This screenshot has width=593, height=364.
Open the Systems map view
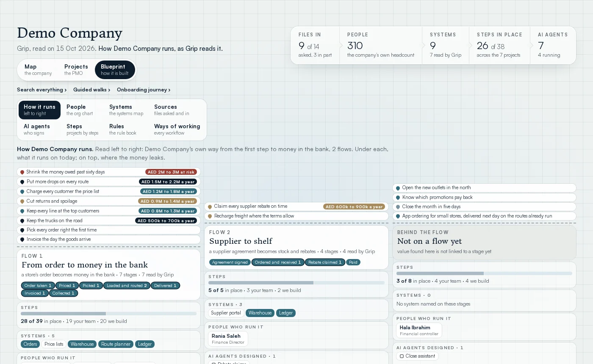tap(126, 110)
